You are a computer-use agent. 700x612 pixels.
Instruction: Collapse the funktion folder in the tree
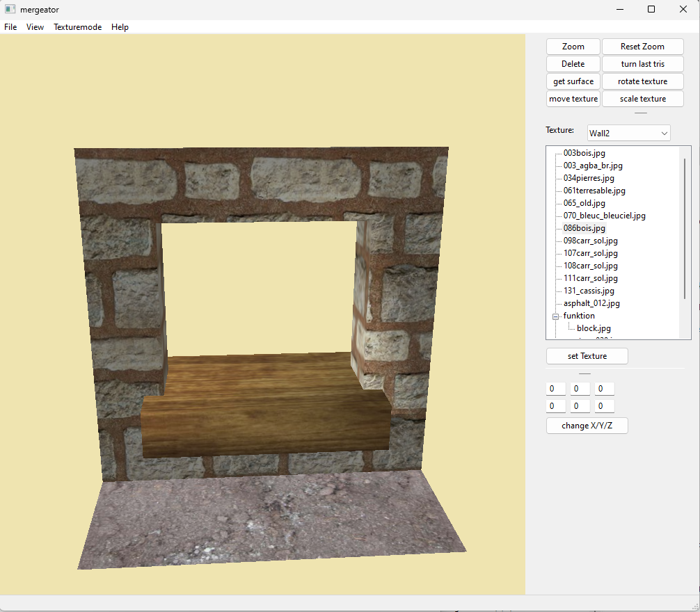pos(556,316)
